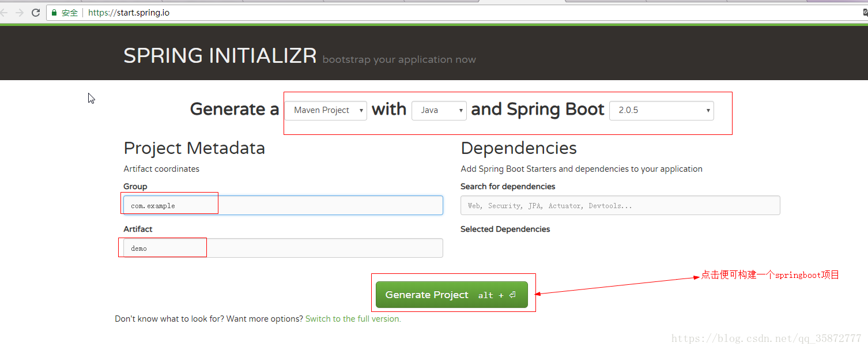
Task: Click bootstrap your application now tagline
Action: click(399, 59)
